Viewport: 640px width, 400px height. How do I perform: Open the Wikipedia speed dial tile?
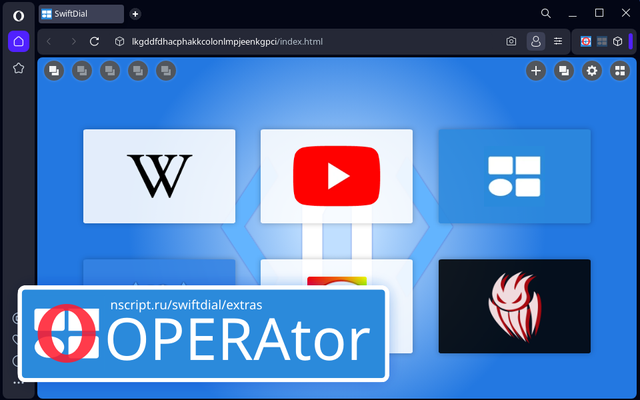[x=159, y=176]
